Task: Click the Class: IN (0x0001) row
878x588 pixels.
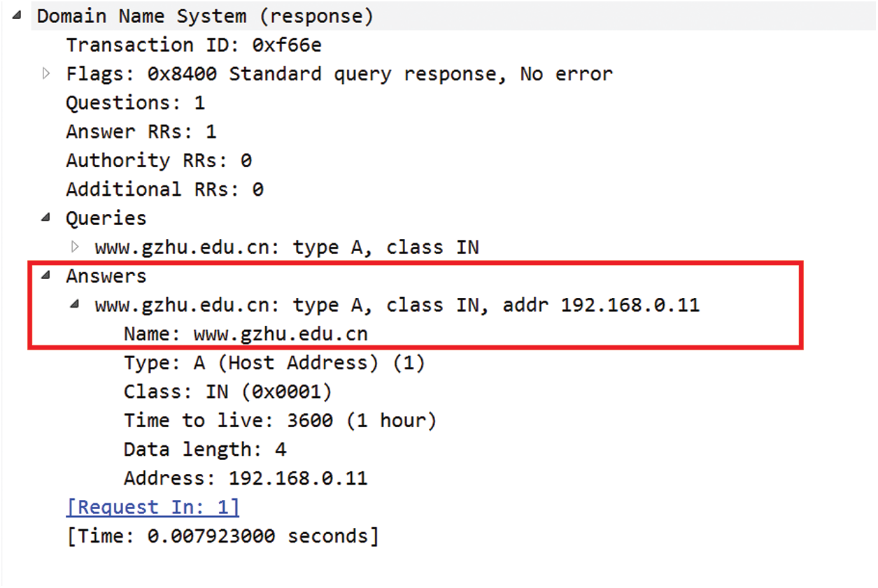Action: pos(227,392)
